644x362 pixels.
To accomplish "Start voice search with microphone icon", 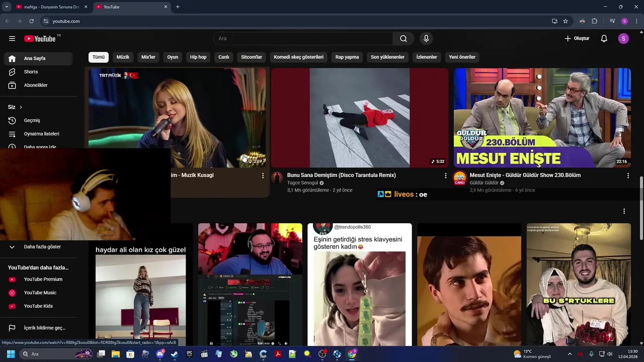I will click(x=426, y=39).
